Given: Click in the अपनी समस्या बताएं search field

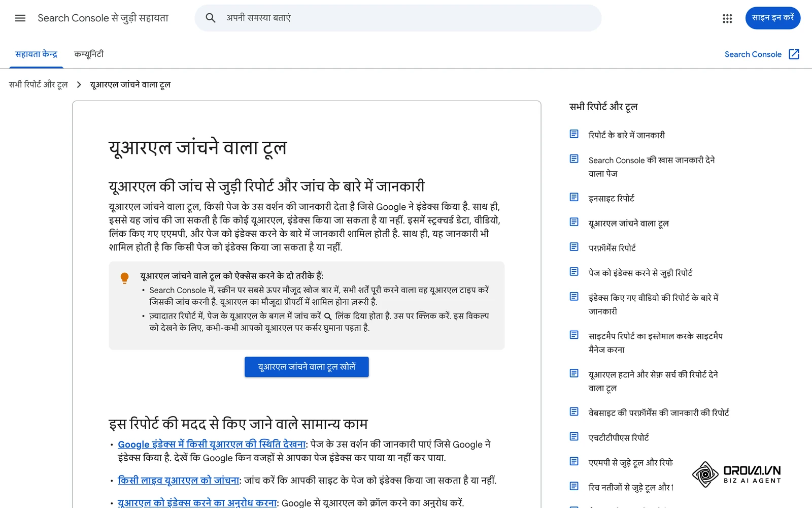Looking at the screenshot, I should tap(398, 18).
